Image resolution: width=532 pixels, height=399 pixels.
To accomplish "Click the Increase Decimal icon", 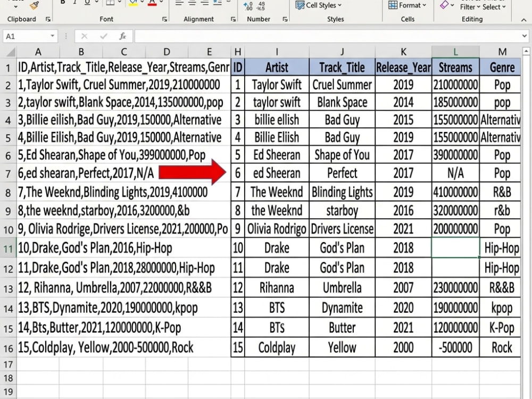I will [x=248, y=6].
